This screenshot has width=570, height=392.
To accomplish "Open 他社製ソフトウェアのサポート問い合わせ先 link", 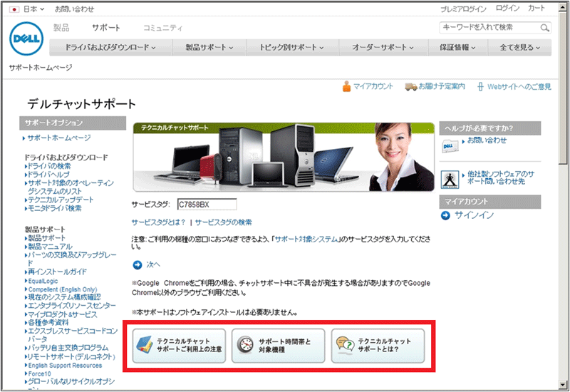I will tap(501, 177).
